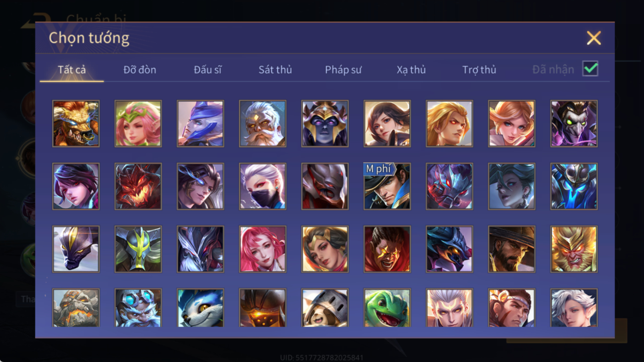644x362 pixels.
Task: Pick the red lava demon hero
Action: click(138, 186)
